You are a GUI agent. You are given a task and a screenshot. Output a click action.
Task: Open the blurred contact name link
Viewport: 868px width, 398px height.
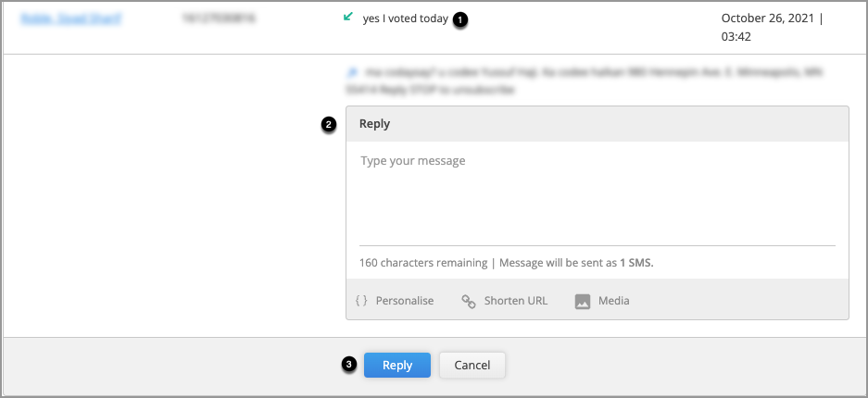pos(70,19)
